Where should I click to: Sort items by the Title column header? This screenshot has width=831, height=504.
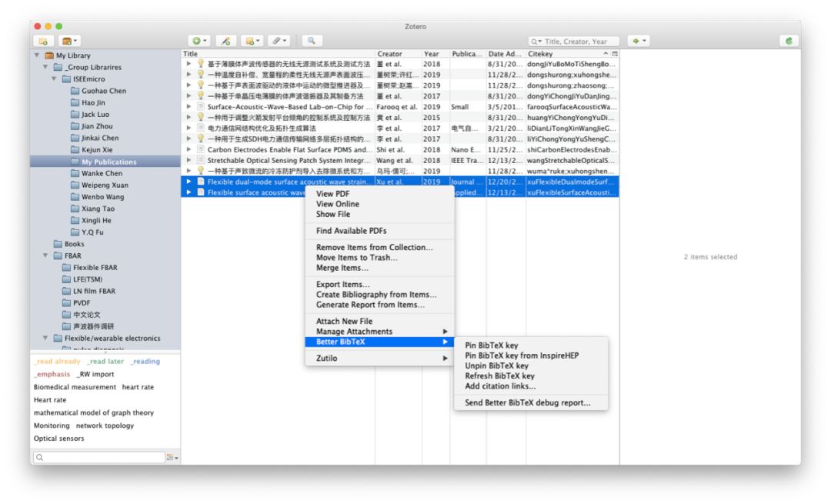point(278,54)
